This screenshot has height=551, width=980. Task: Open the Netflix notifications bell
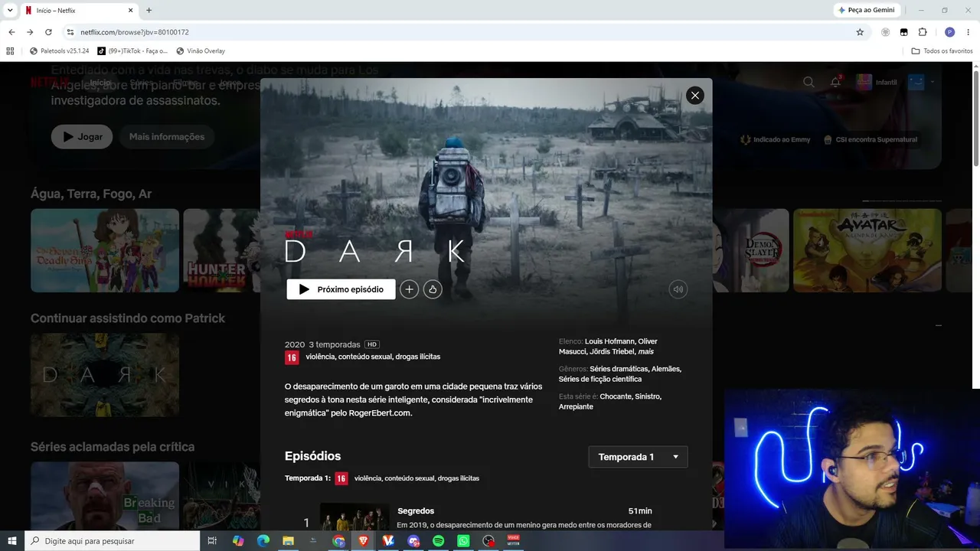point(835,82)
